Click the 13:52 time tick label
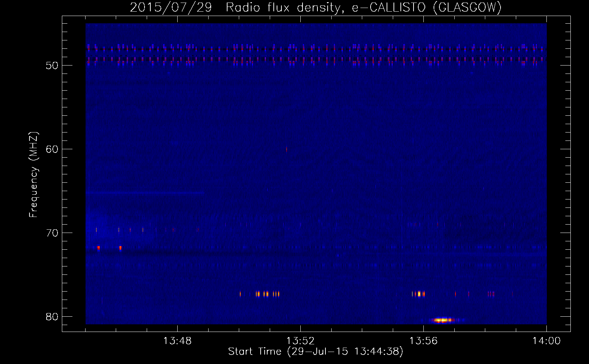Screen dimensions: 589x364 (300, 341)
